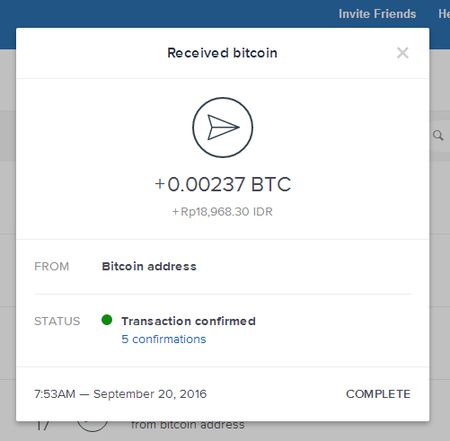Open Invite Friends in the top bar
Image resolution: width=450 pixels, height=441 pixels.
tap(377, 14)
